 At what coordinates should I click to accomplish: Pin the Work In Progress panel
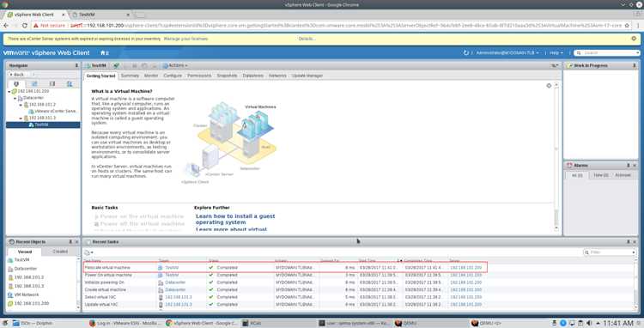point(635,65)
